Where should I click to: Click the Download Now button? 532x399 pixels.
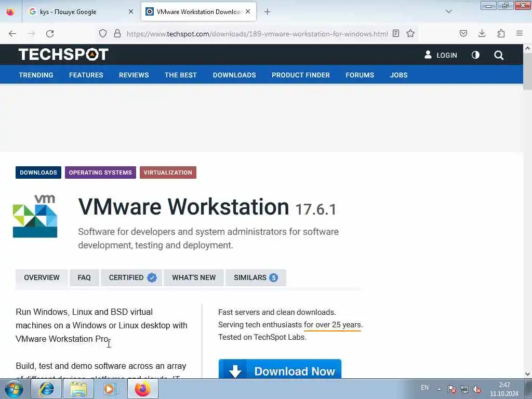pos(280,369)
